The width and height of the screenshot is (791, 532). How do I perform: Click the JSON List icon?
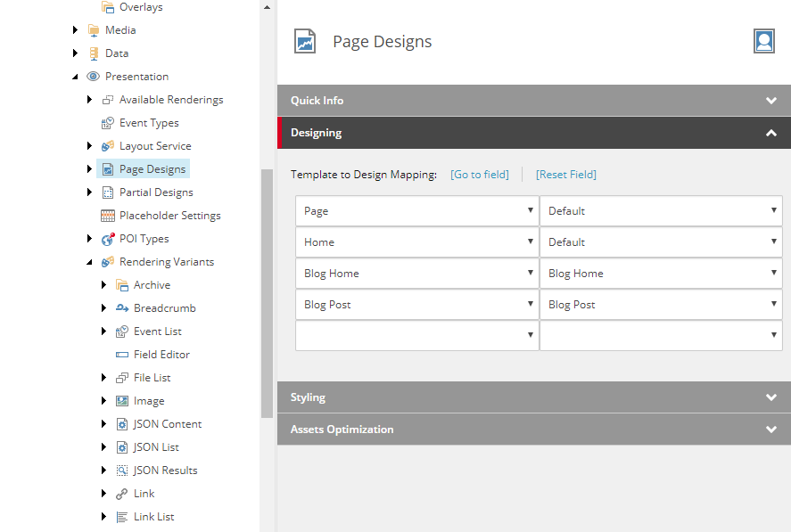[121, 447]
